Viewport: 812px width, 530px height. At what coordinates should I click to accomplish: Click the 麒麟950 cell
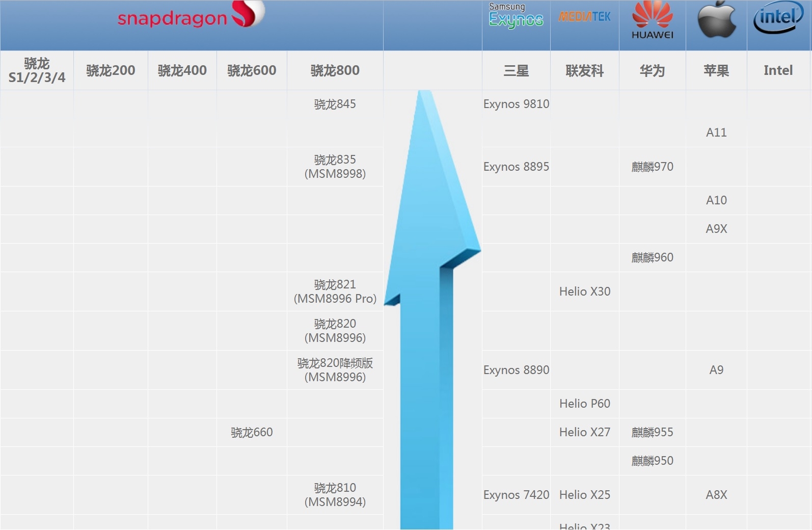click(x=653, y=461)
